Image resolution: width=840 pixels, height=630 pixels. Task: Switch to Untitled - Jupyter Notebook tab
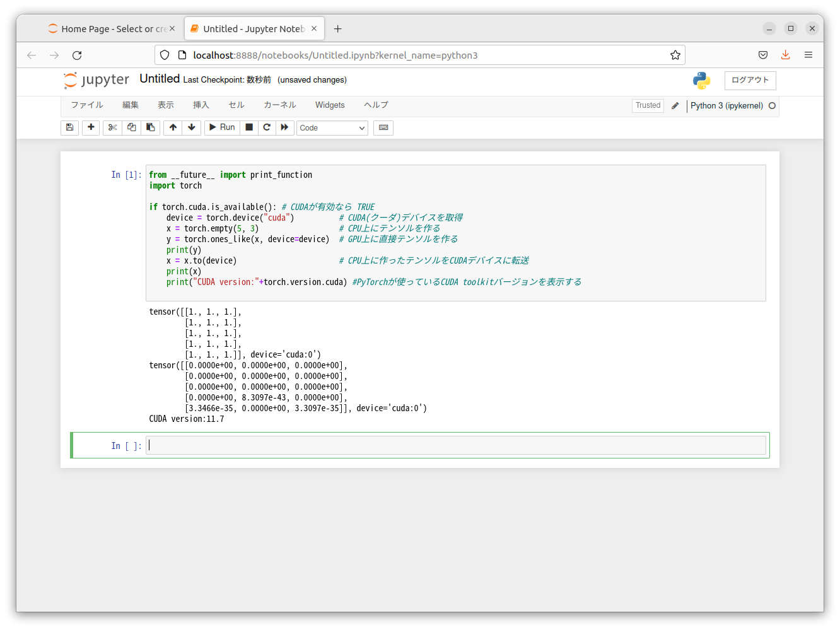pos(254,29)
